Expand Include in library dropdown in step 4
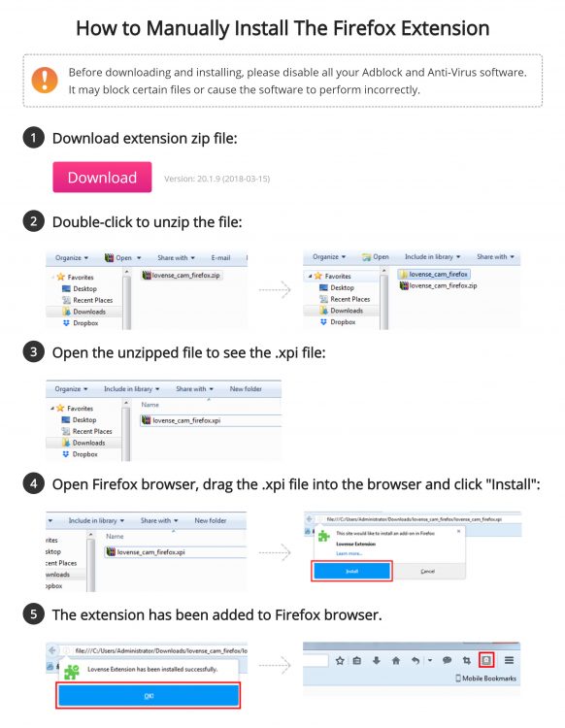565x728 pixels. 96,520
